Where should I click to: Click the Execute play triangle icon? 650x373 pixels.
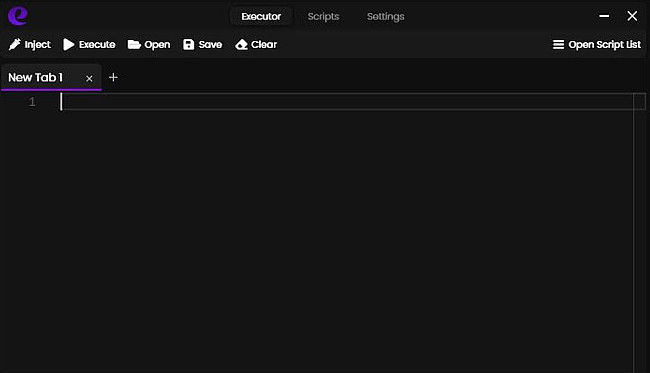point(68,44)
